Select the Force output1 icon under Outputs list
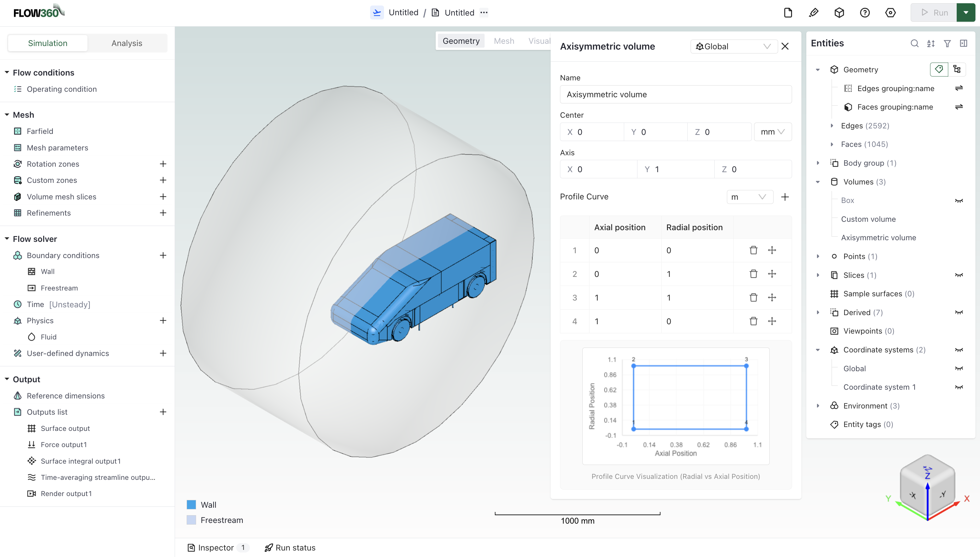This screenshot has height=557, width=980. 32,444
